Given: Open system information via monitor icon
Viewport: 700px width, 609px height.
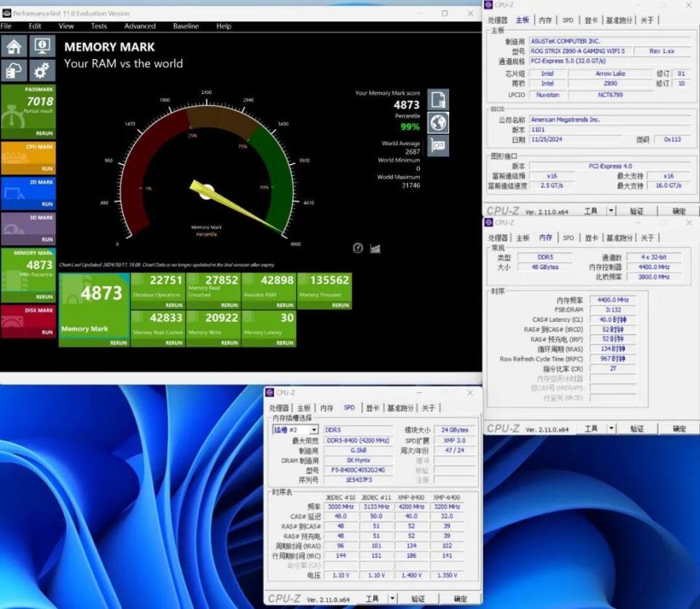Looking at the screenshot, I should click(x=42, y=45).
